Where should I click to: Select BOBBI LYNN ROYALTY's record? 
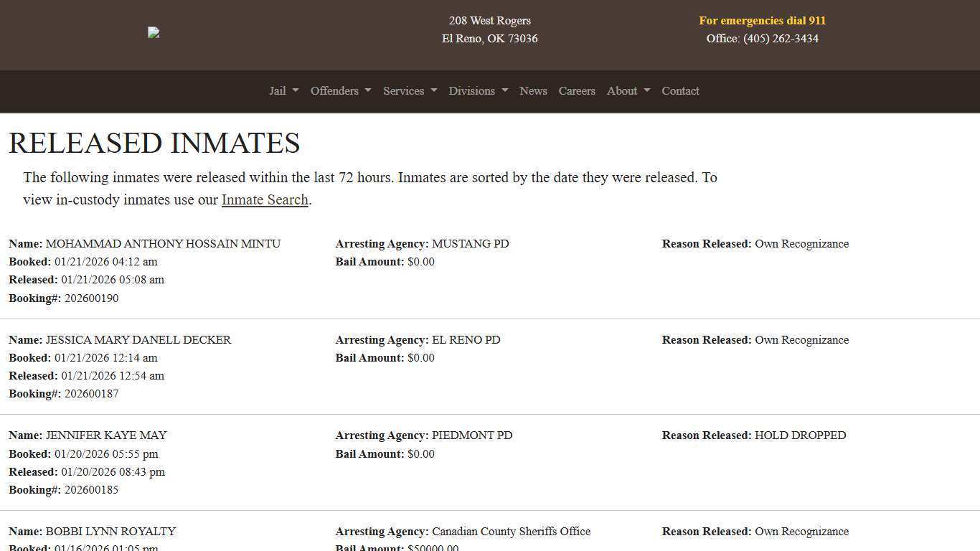point(110,531)
